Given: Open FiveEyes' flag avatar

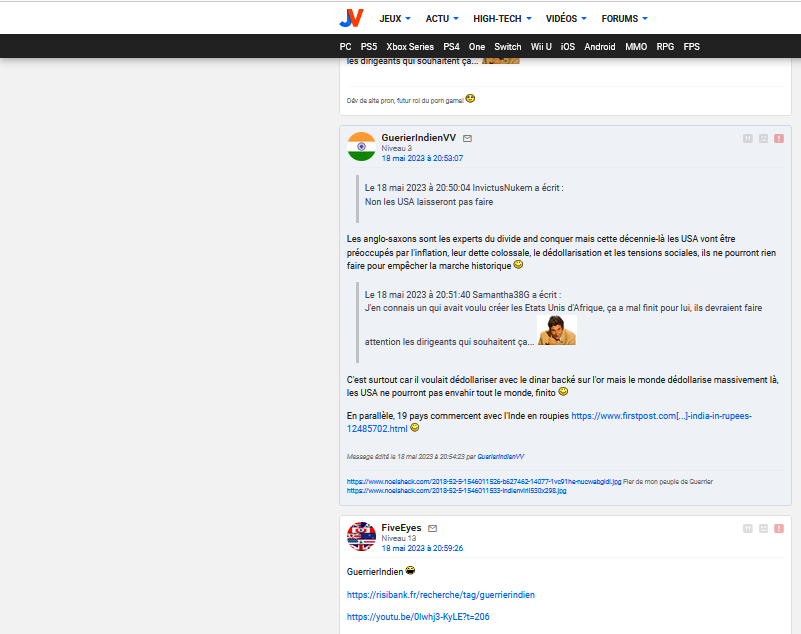Looking at the screenshot, I should point(361,536).
